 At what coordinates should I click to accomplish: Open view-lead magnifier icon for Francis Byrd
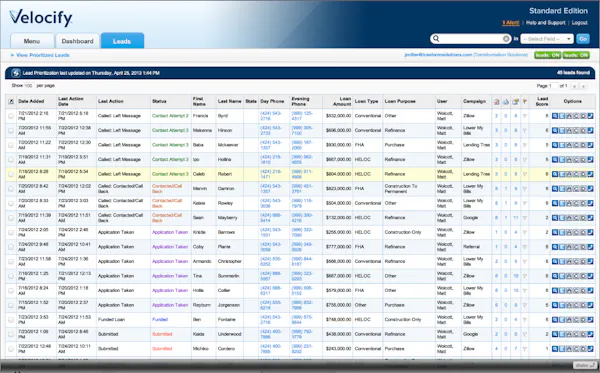[x=555, y=116]
